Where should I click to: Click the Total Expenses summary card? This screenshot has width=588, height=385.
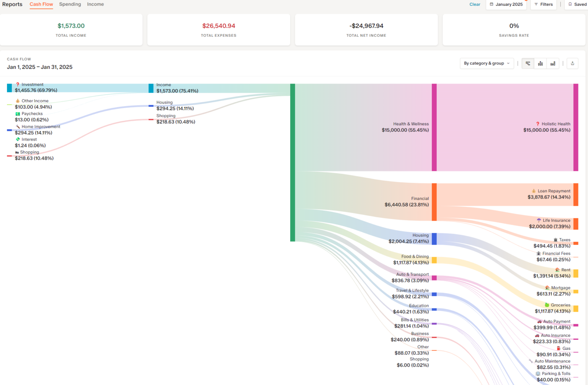pos(219,30)
